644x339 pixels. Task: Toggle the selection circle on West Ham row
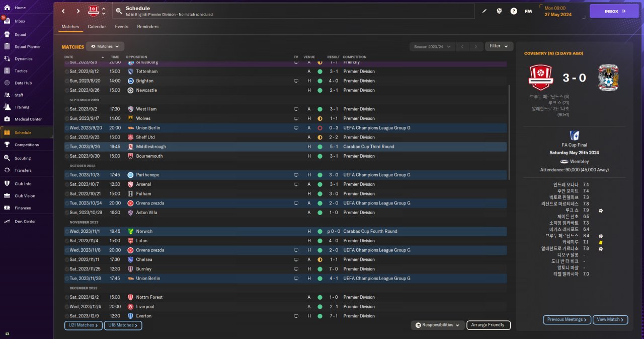coord(67,109)
